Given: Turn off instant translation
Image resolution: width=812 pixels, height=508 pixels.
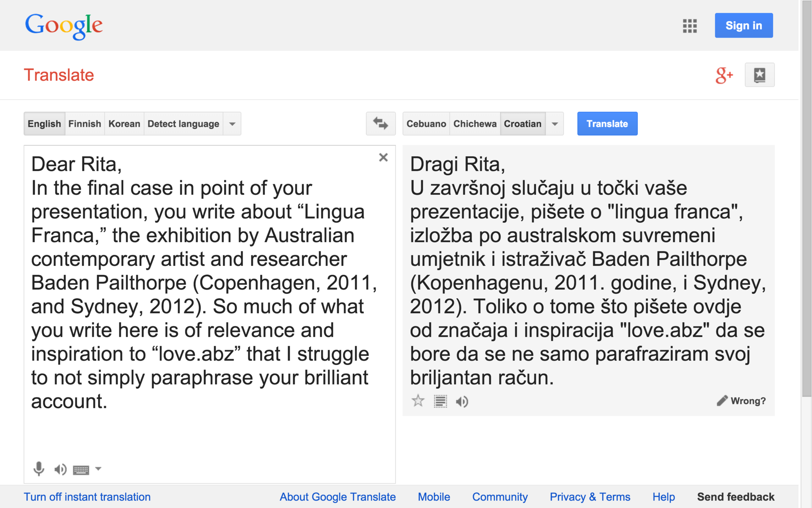Looking at the screenshot, I should [87, 497].
